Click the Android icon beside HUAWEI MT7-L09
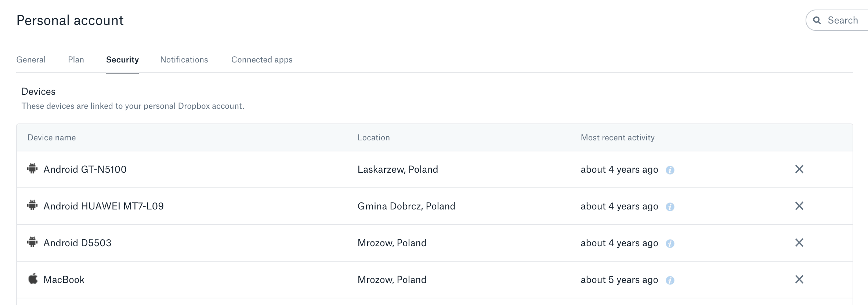Image resolution: width=868 pixels, height=305 pixels. (x=33, y=206)
